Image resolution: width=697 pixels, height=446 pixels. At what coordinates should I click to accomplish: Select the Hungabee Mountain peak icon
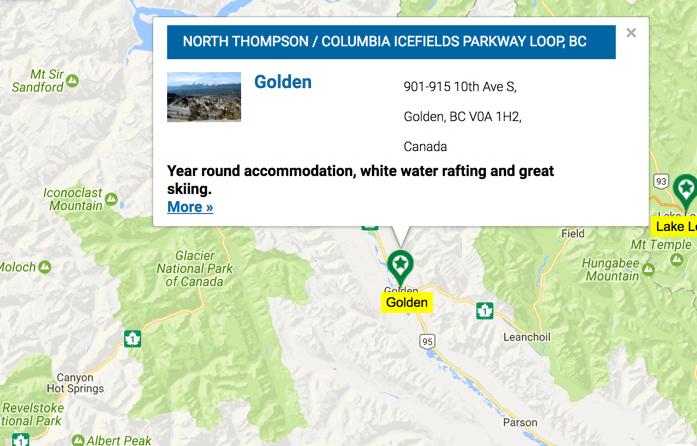pyautogui.click(x=648, y=268)
